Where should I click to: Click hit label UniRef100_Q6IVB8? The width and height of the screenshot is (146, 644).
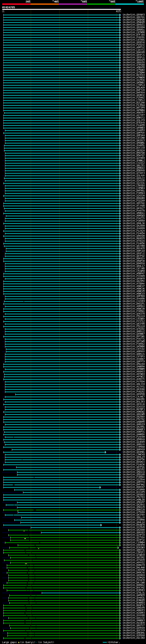133,246
